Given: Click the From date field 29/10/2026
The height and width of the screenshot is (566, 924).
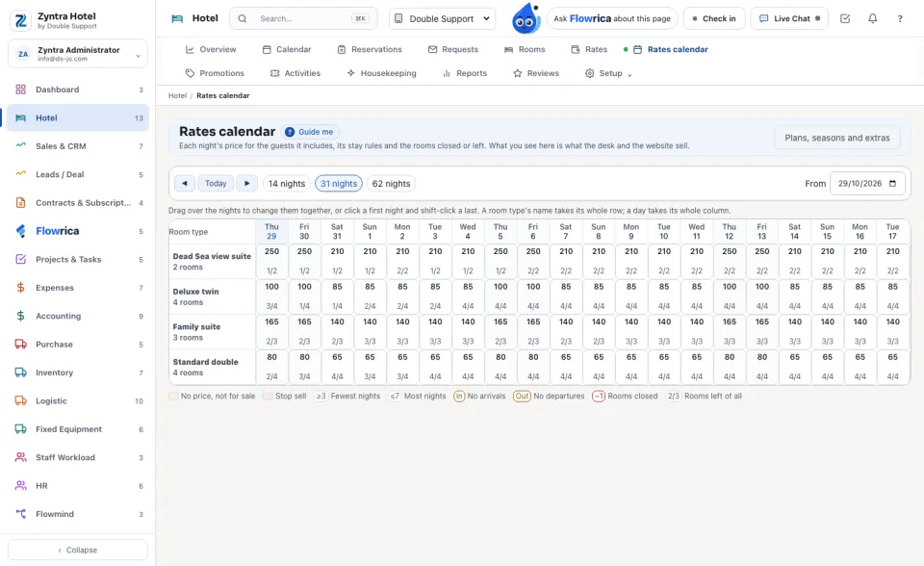Looking at the screenshot, I should click(867, 183).
